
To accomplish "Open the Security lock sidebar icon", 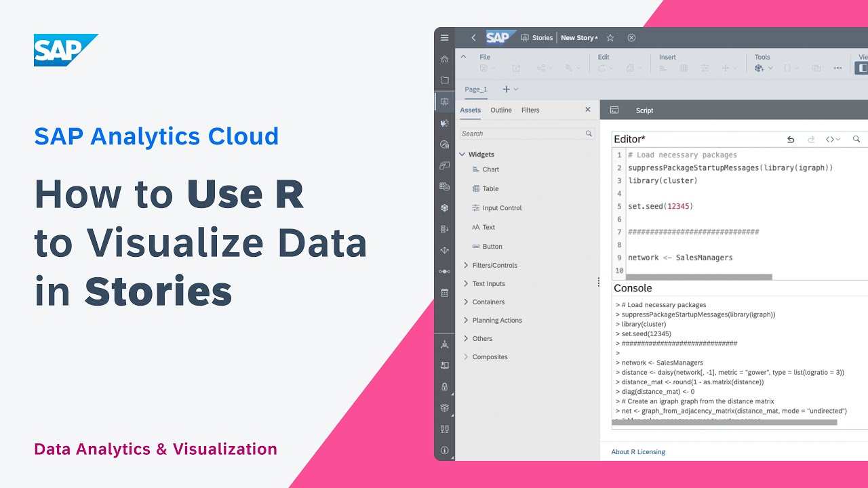I will tap(444, 386).
